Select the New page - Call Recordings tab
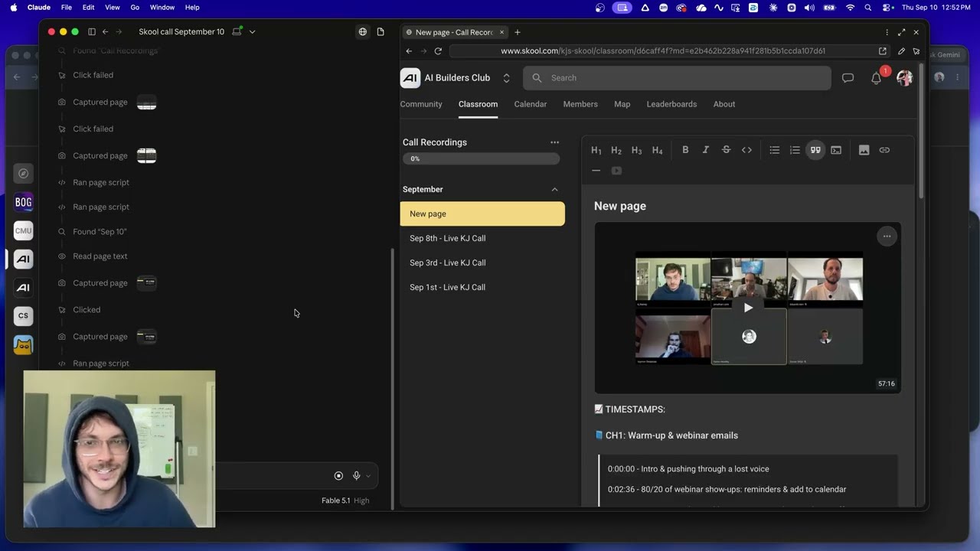980x551 pixels. [x=454, y=32]
